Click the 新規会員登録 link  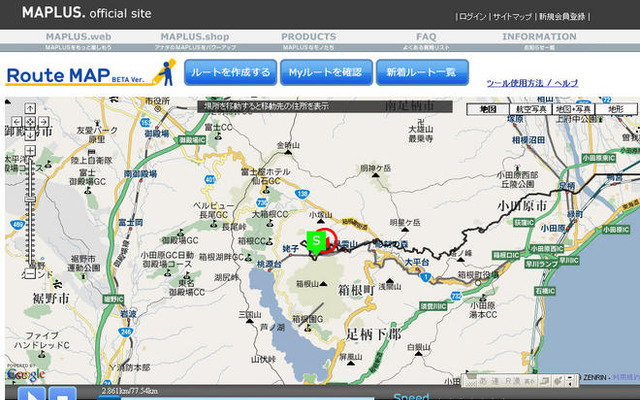click(x=562, y=17)
